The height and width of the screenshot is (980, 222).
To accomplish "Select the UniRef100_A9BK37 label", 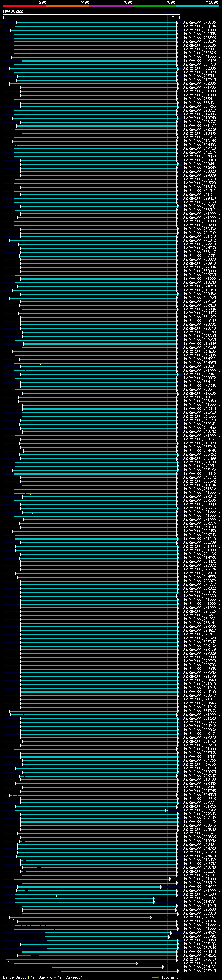I will (x=199, y=122).
